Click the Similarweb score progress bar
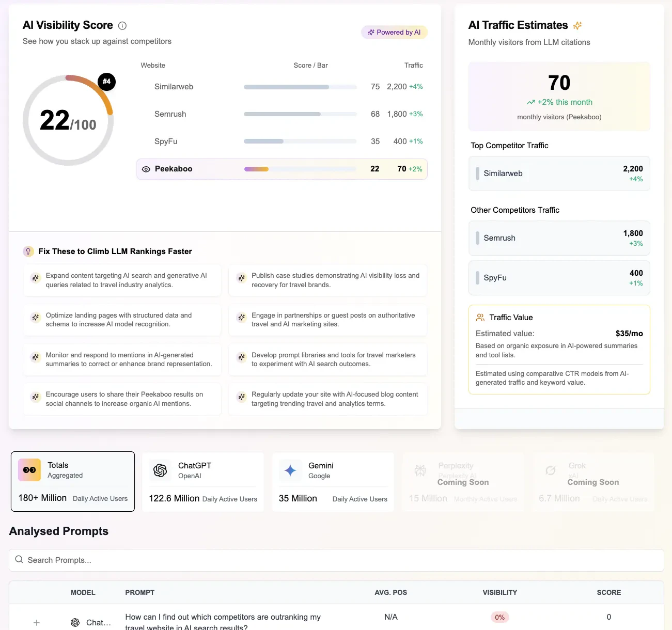The image size is (672, 630). (300, 87)
